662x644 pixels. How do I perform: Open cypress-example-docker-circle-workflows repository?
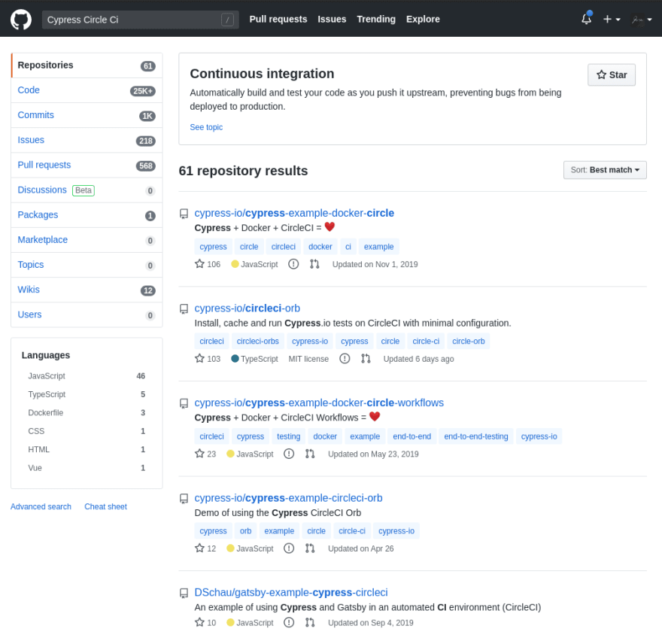[319, 402]
